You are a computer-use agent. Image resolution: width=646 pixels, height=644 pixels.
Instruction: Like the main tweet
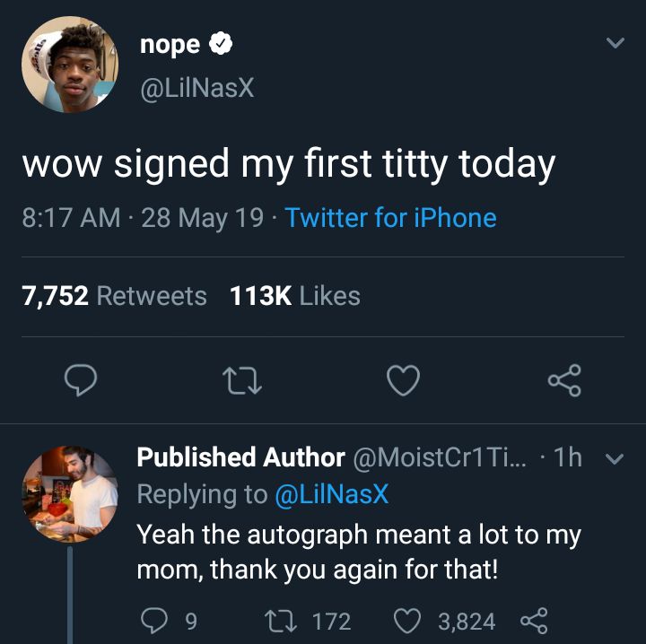(x=403, y=380)
